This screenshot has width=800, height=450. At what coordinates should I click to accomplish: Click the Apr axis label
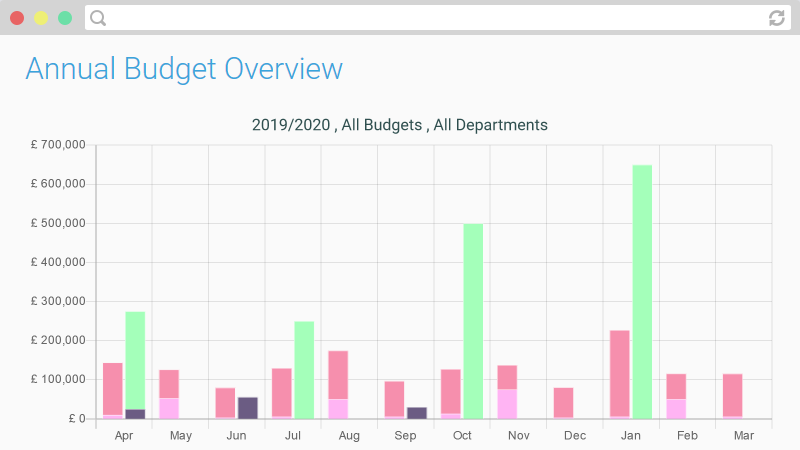click(124, 436)
